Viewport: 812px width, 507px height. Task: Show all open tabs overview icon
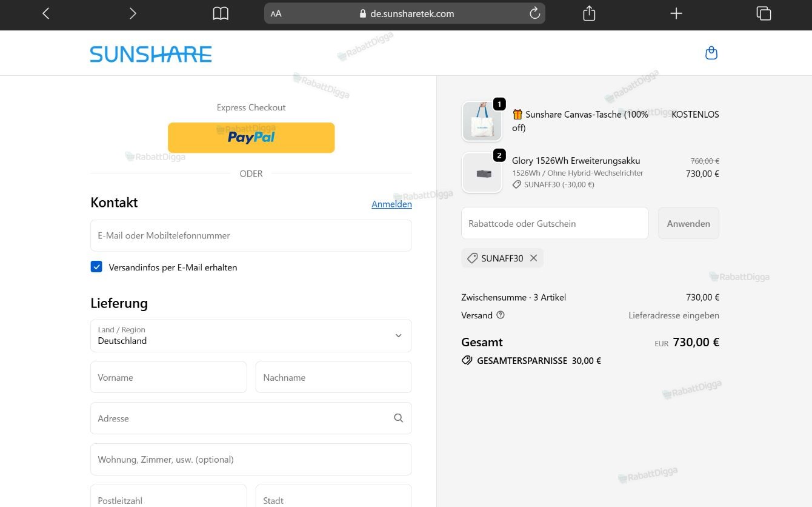764,13
